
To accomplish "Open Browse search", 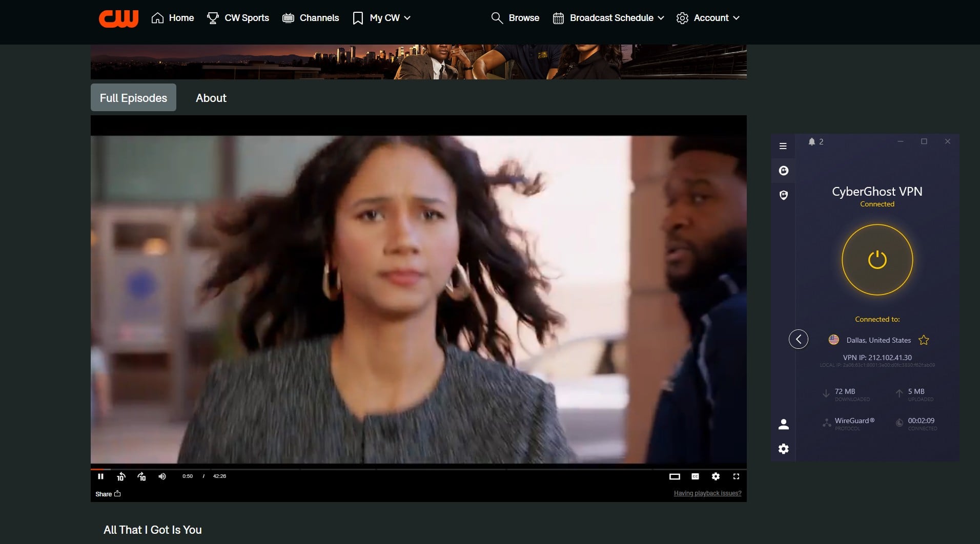I will pyautogui.click(x=515, y=18).
